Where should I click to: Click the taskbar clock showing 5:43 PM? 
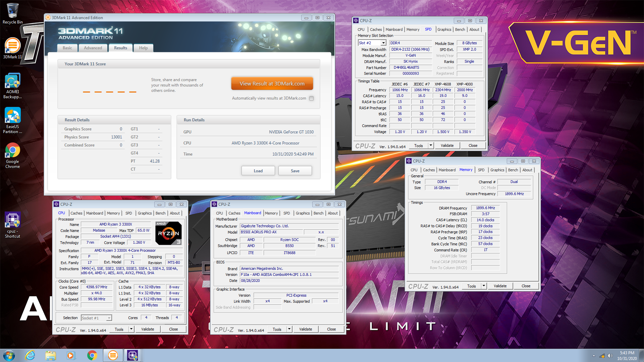tap(627, 356)
